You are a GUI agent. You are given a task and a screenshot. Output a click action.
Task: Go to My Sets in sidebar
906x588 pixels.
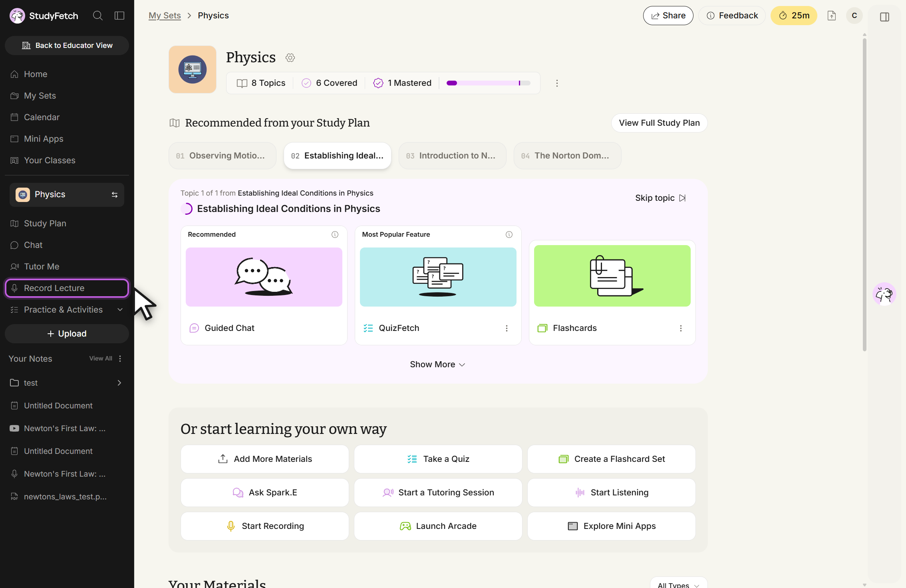(67, 96)
